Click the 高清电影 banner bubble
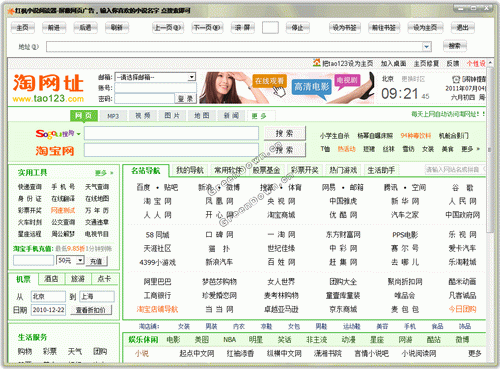Image resolution: width=500 pixels, height=369 pixels. click(311, 87)
